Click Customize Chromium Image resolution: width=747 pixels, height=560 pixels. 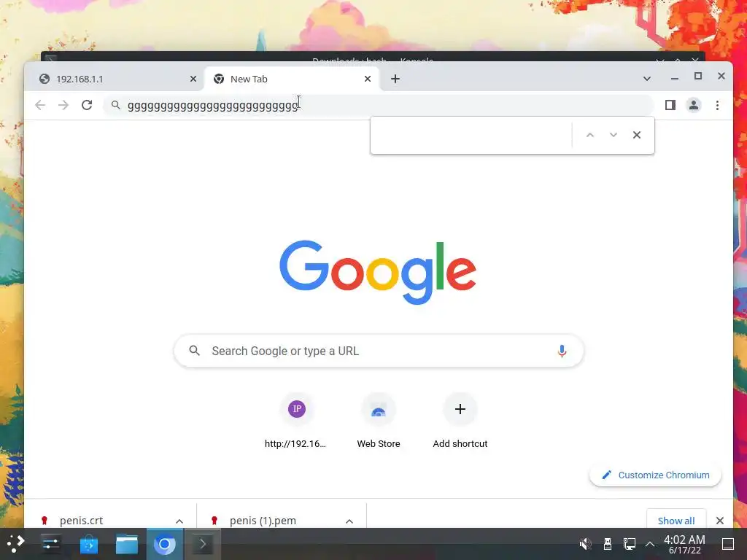(656, 475)
